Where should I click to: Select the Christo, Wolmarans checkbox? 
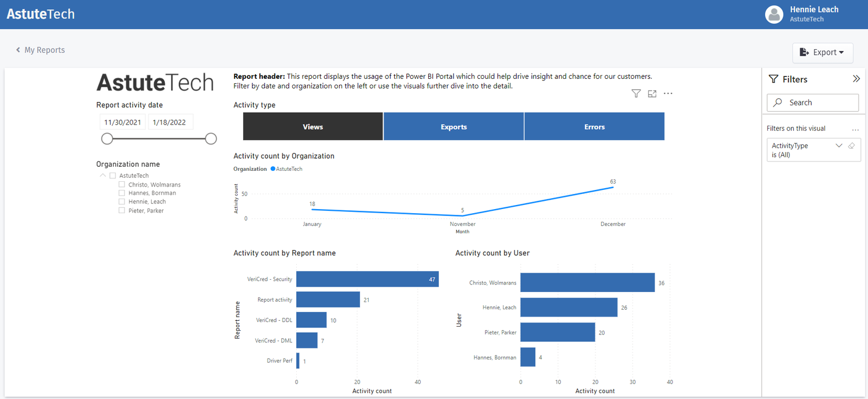pyautogui.click(x=122, y=184)
